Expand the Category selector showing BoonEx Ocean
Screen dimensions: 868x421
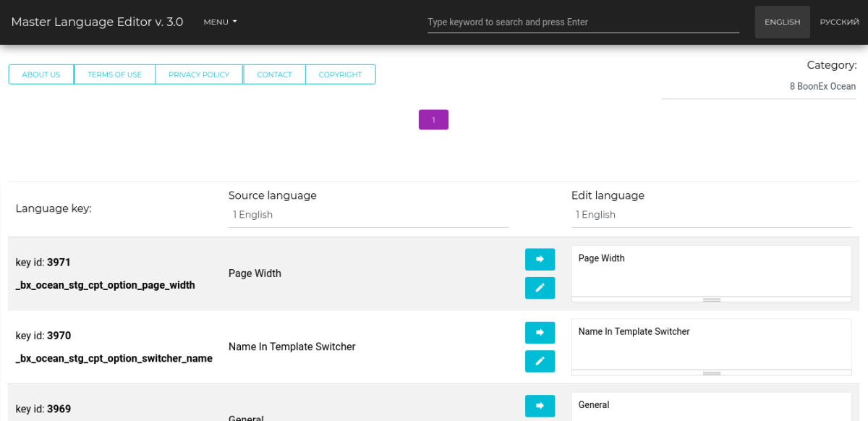pos(759,86)
